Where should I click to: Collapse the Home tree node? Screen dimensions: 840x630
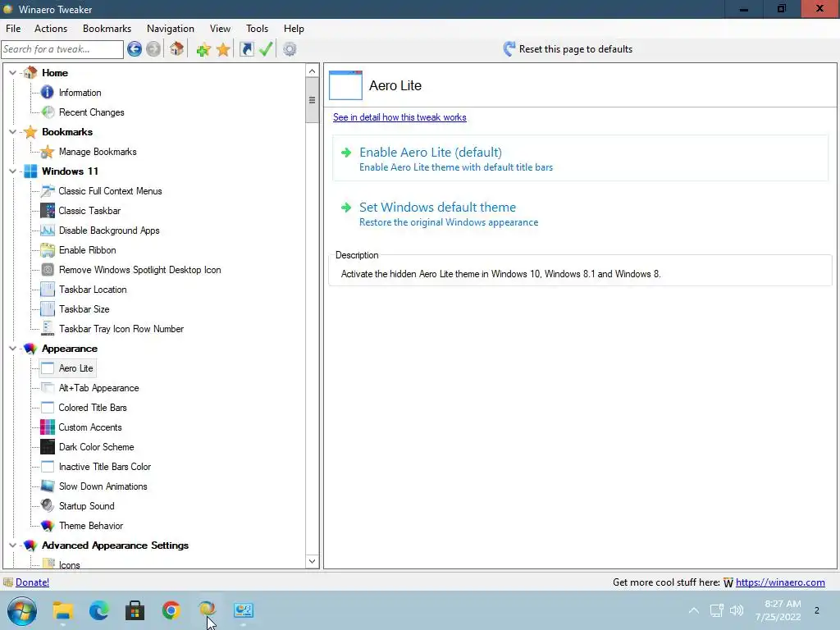coord(13,72)
